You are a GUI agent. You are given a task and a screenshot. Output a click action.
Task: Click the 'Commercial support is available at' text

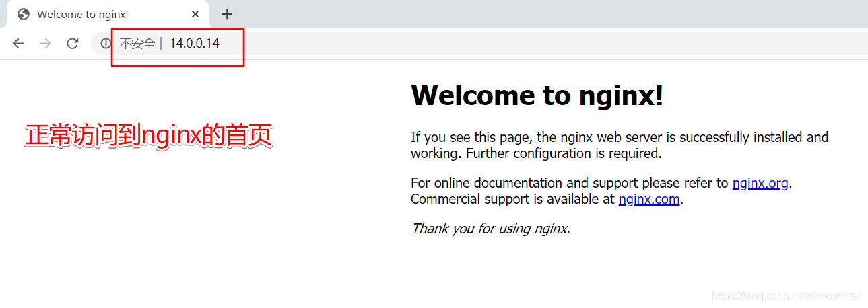point(513,199)
